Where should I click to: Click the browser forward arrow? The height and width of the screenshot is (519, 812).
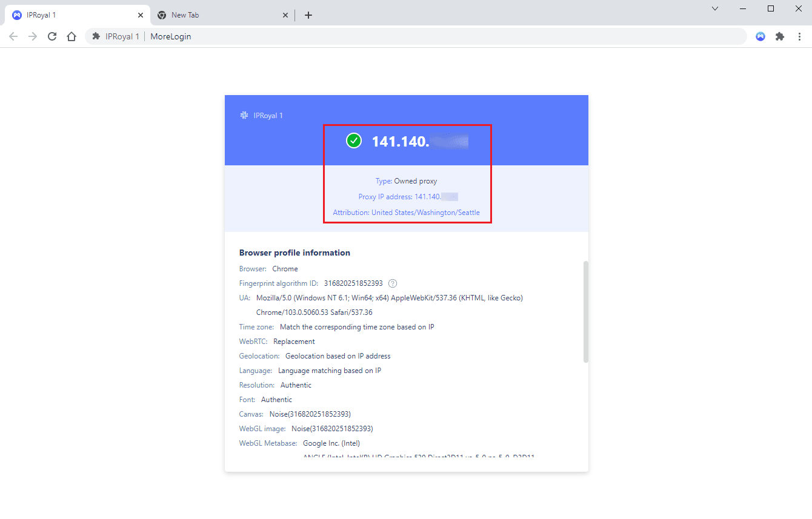(33, 36)
